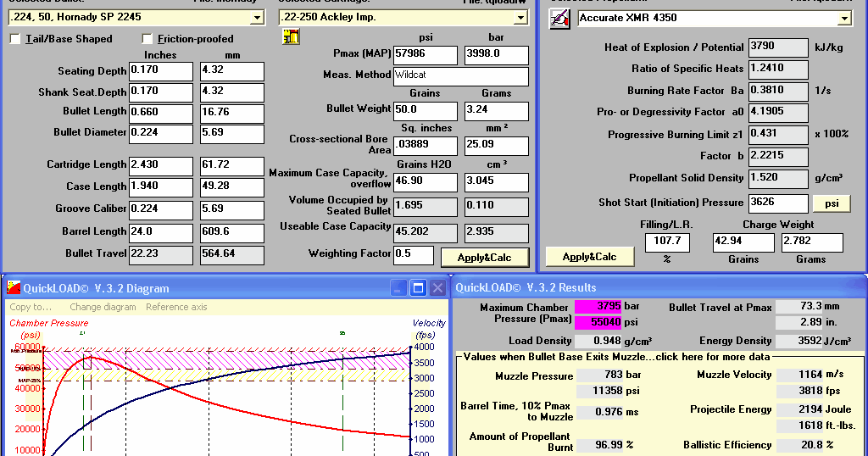Screen dimensions: 868x456
Task: Click Muzzle Velocity value 3818 fps
Action: click(x=800, y=391)
